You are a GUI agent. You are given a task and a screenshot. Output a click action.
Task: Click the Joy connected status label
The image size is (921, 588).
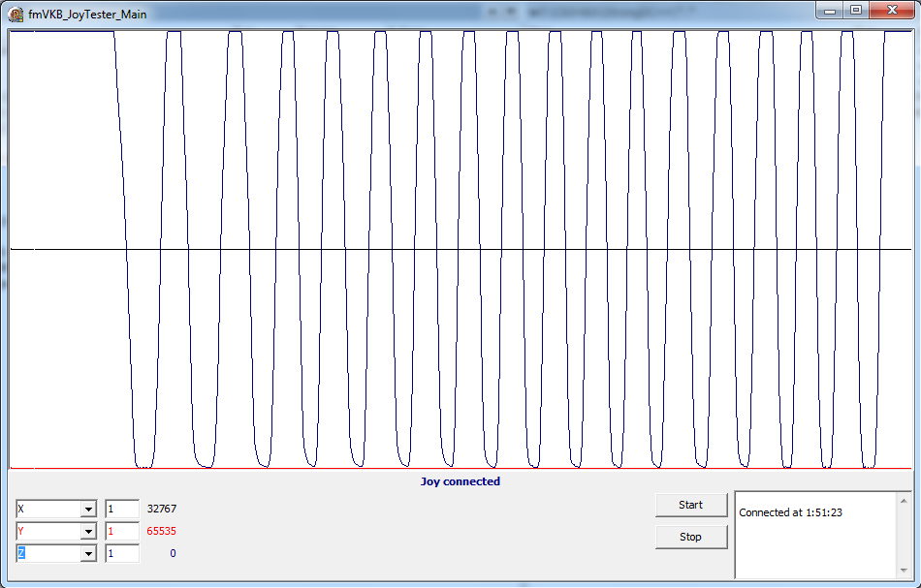[x=460, y=481]
